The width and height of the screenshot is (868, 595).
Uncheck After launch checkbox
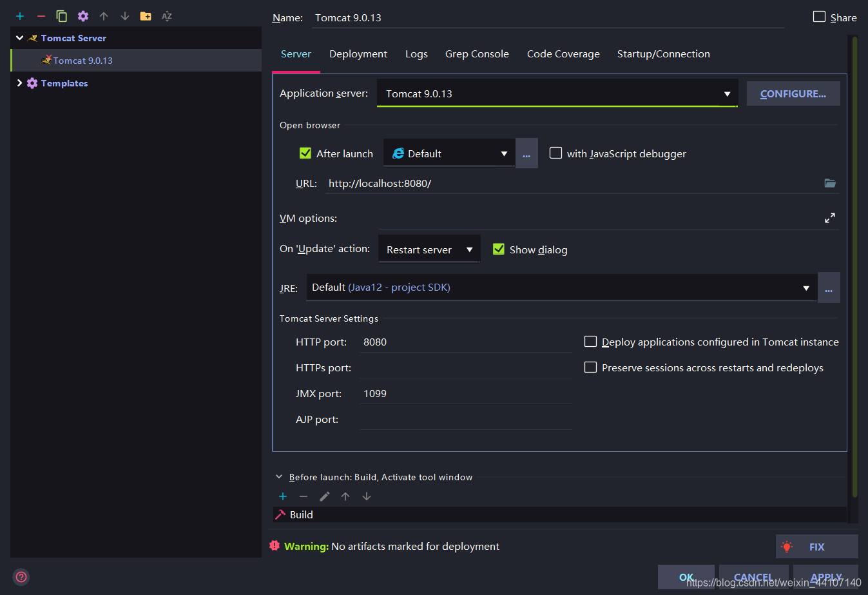[x=305, y=153]
